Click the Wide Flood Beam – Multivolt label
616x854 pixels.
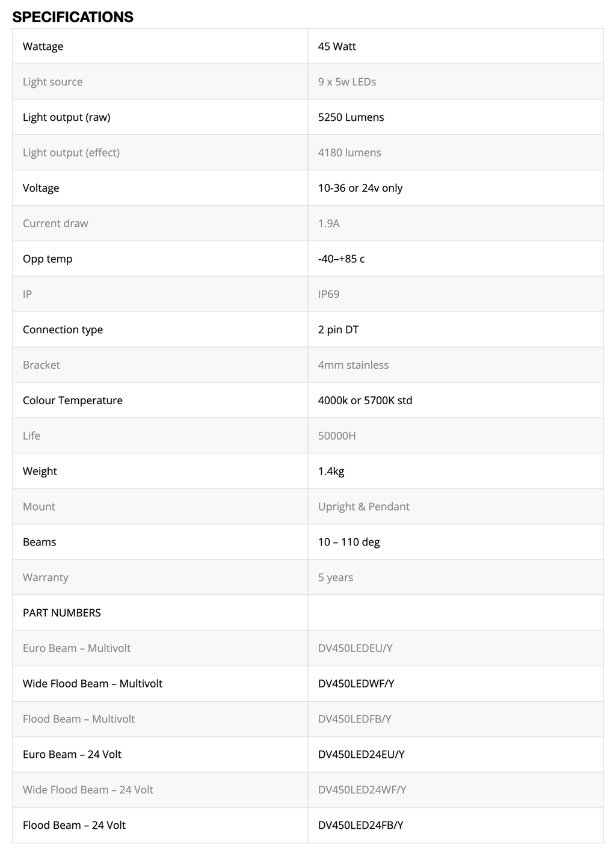pos(93,684)
